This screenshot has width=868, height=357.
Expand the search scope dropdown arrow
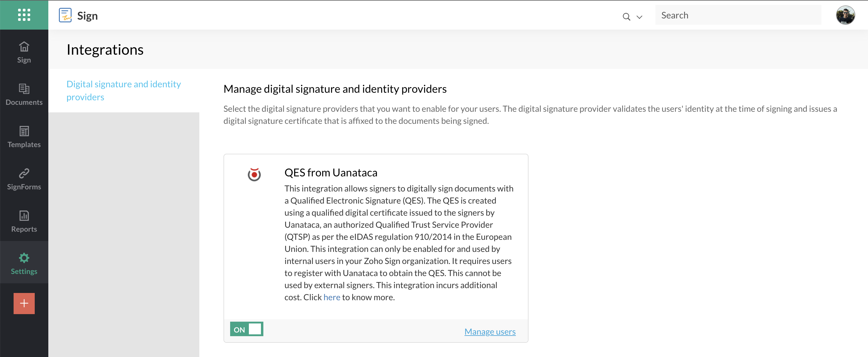[x=639, y=17]
